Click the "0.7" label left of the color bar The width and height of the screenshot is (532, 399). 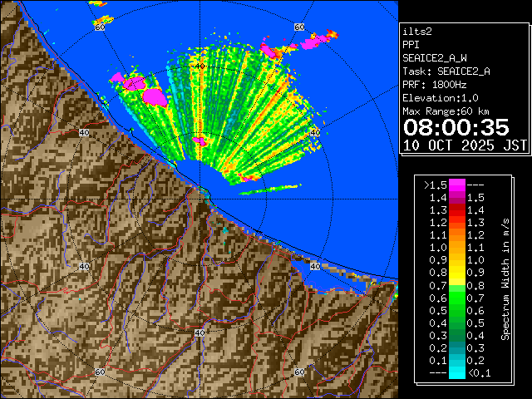(436, 285)
